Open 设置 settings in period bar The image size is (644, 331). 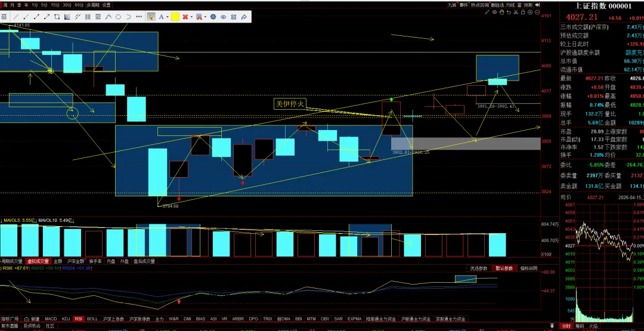tap(106, 5)
